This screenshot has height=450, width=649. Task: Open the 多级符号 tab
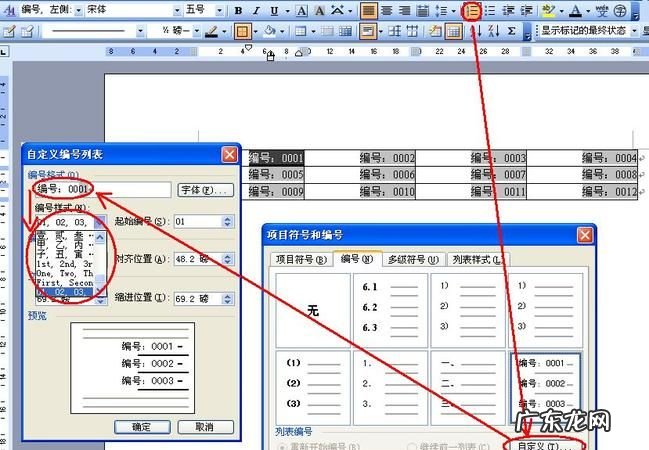click(412, 259)
